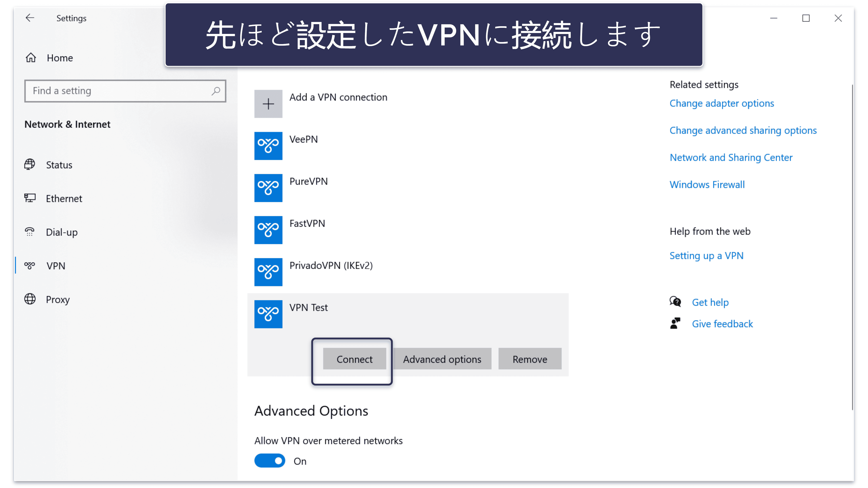Select the FastVPN connection name

pyautogui.click(x=307, y=224)
